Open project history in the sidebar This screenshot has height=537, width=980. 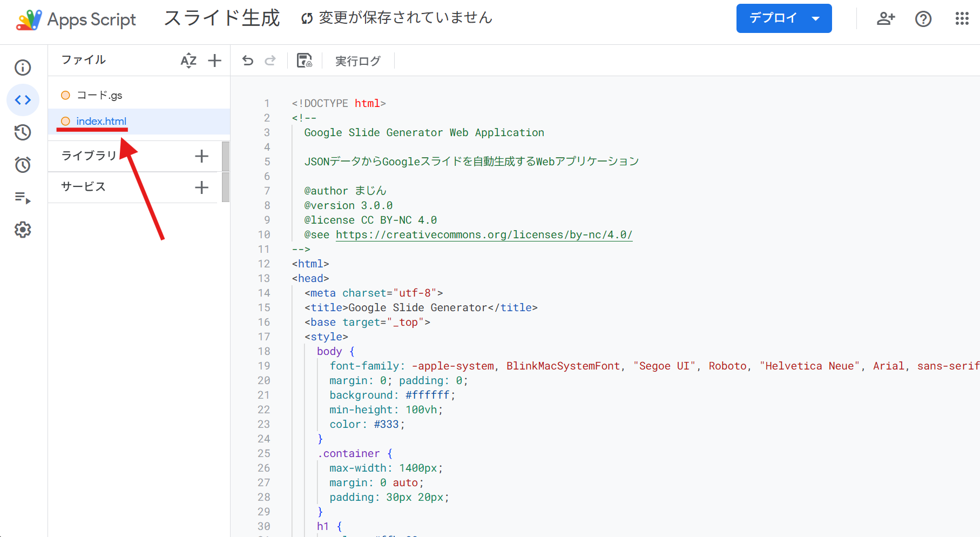[x=23, y=132]
